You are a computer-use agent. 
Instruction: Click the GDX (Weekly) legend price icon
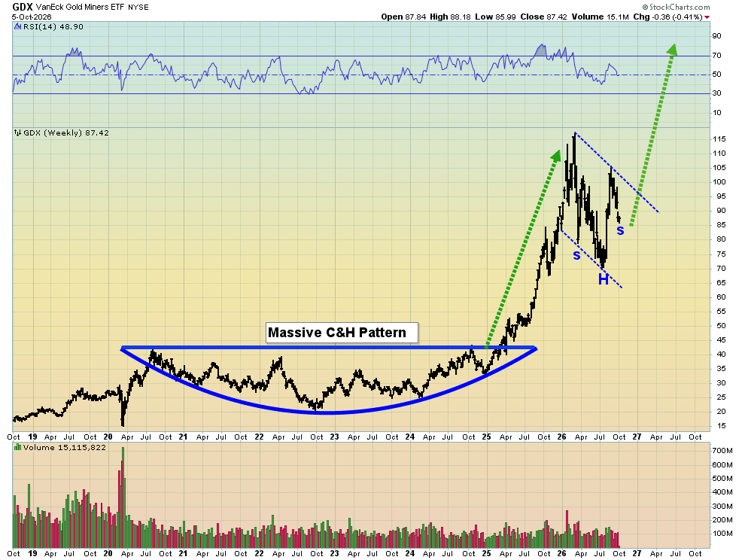coord(17,132)
